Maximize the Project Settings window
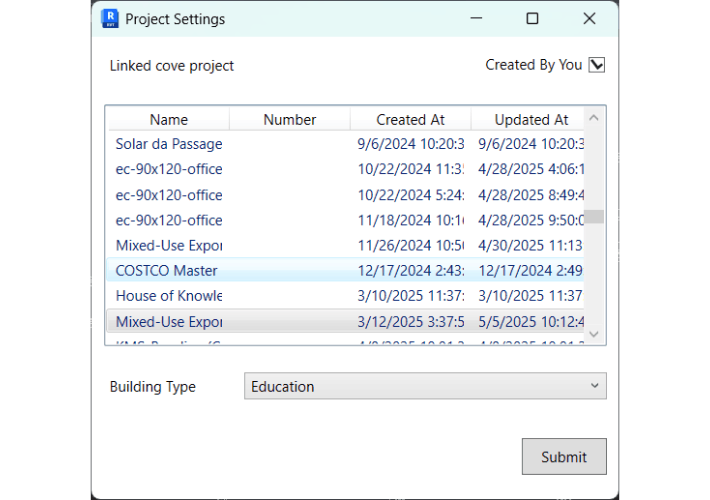The width and height of the screenshot is (710, 500). pos(532,18)
